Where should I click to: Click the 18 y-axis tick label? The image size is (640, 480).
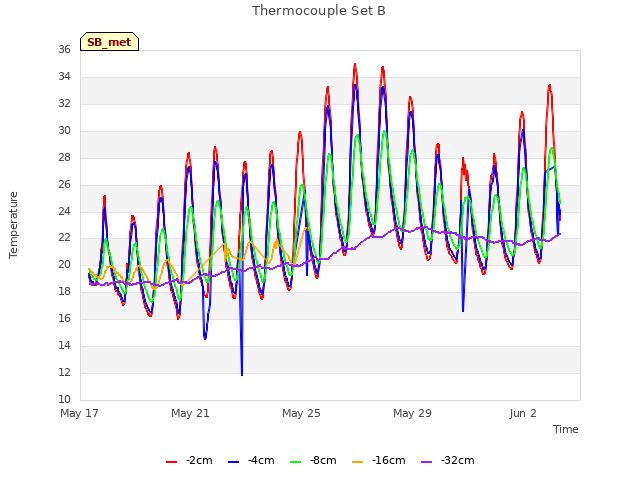(x=64, y=291)
